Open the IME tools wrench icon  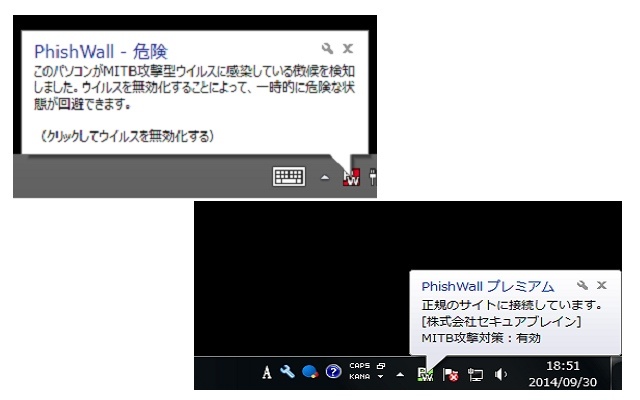[287, 372]
